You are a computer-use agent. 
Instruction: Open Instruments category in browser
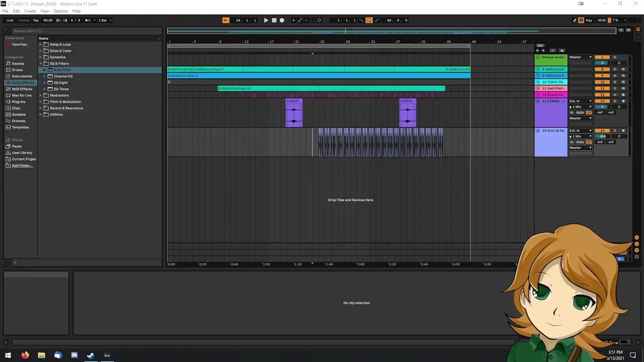[22, 76]
